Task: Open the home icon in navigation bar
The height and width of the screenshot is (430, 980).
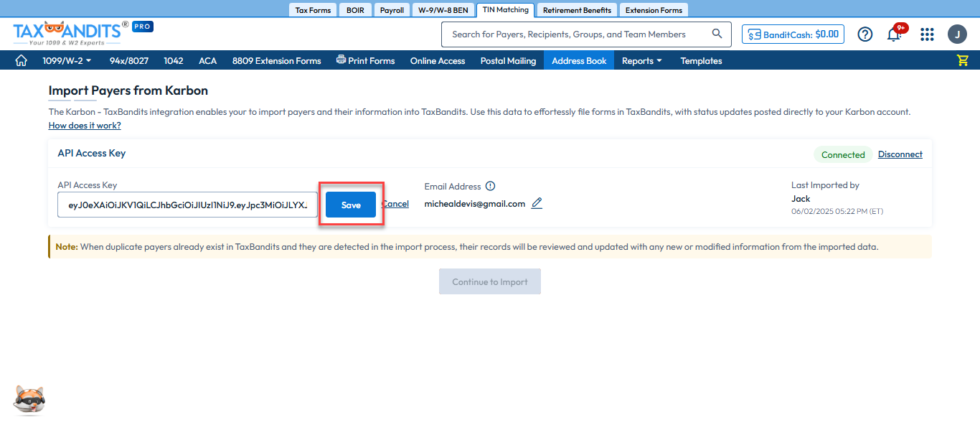Action: click(x=22, y=60)
